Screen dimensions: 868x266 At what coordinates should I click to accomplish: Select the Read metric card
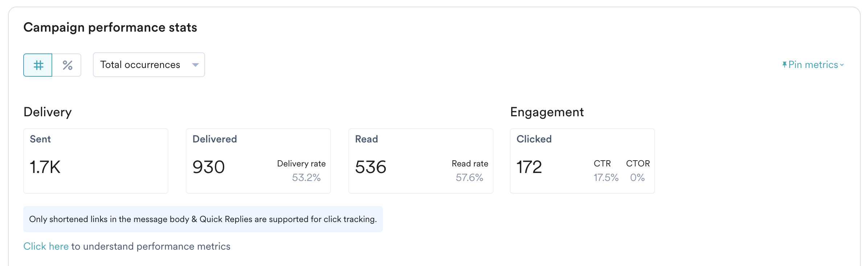click(x=421, y=161)
